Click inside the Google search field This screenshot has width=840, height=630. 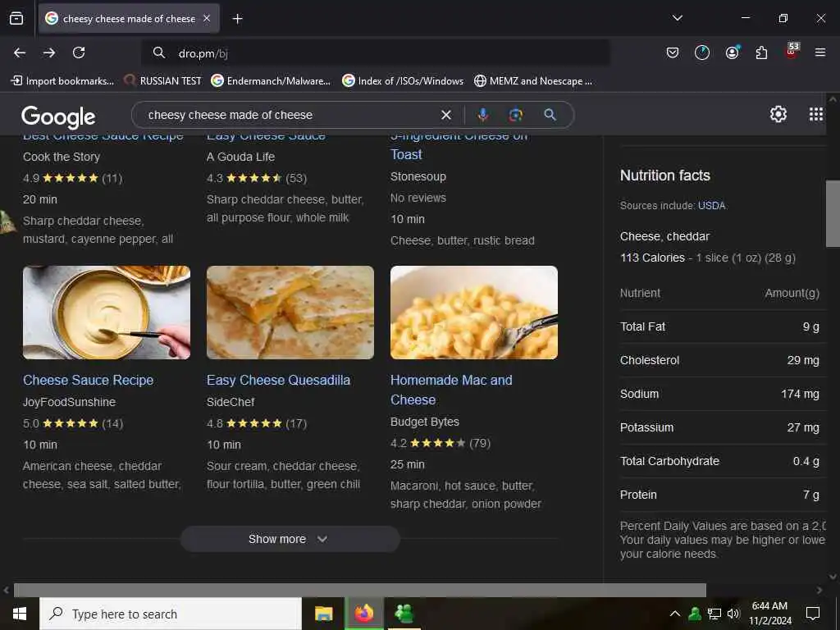(x=290, y=115)
